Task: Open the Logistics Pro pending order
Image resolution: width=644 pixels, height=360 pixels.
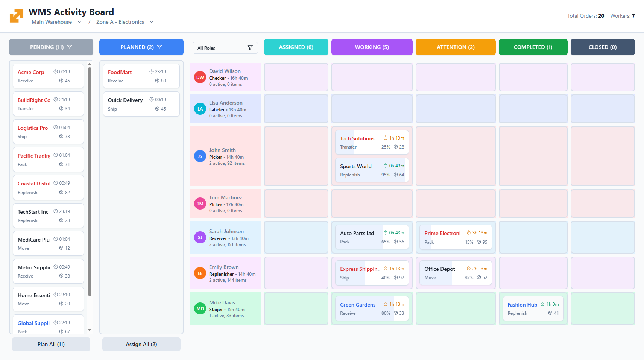Action: (x=48, y=132)
